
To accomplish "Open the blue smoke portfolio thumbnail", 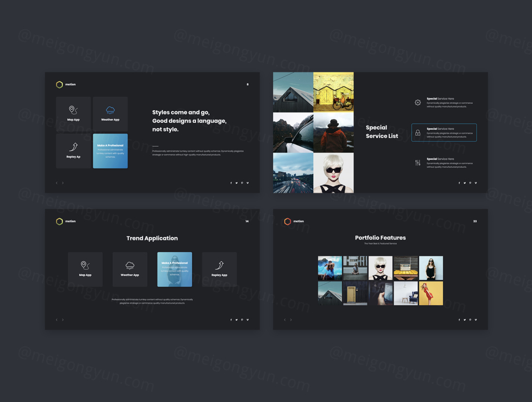I will pos(330,268).
